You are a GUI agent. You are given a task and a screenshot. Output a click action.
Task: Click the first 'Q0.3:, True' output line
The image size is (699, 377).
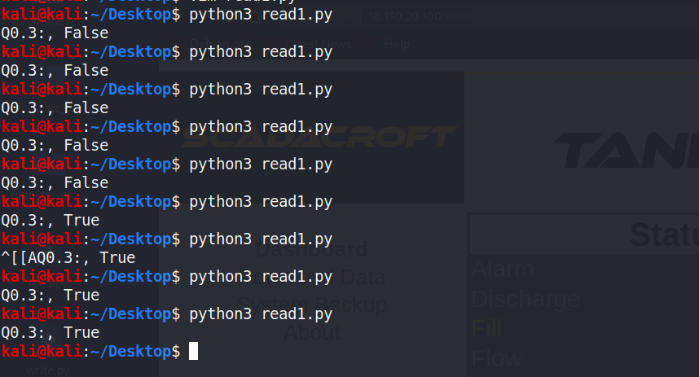tap(50, 220)
